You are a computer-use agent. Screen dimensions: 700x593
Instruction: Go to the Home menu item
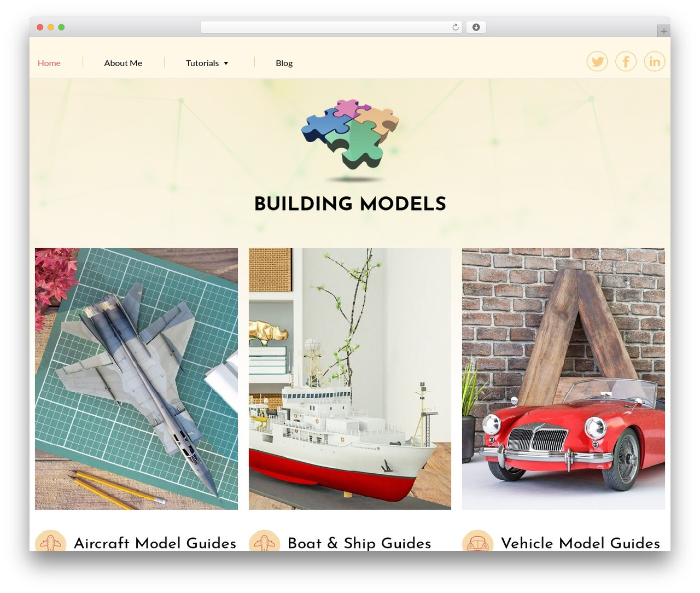click(x=49, y=63)
